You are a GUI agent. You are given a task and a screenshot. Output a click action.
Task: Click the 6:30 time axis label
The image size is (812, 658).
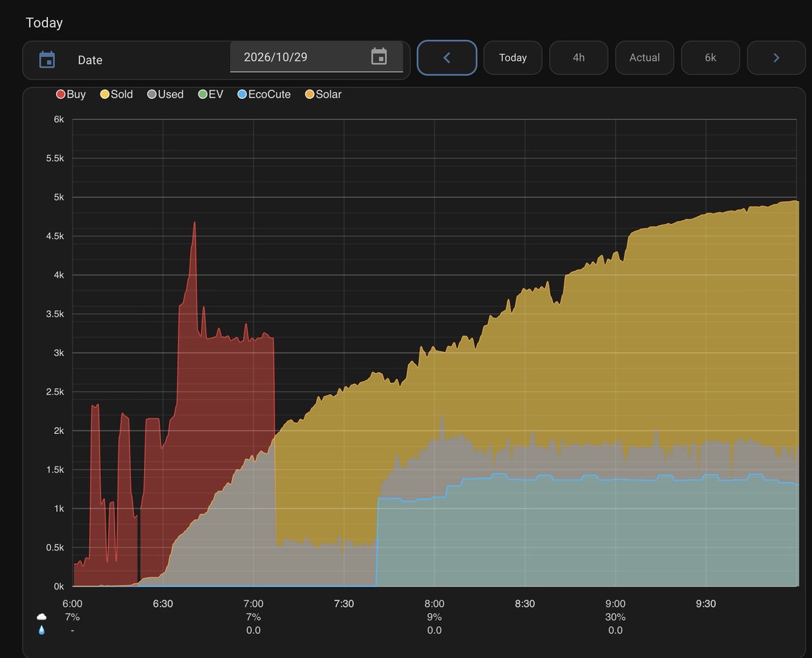(163, 604)
